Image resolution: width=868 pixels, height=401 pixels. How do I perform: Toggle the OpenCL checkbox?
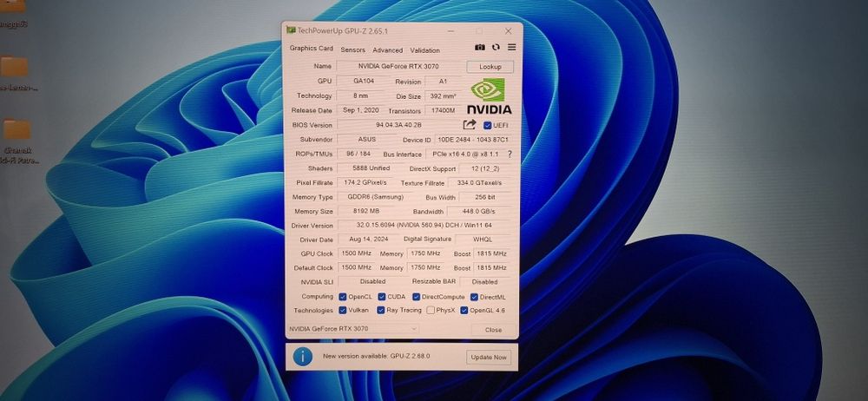point(343,297)
